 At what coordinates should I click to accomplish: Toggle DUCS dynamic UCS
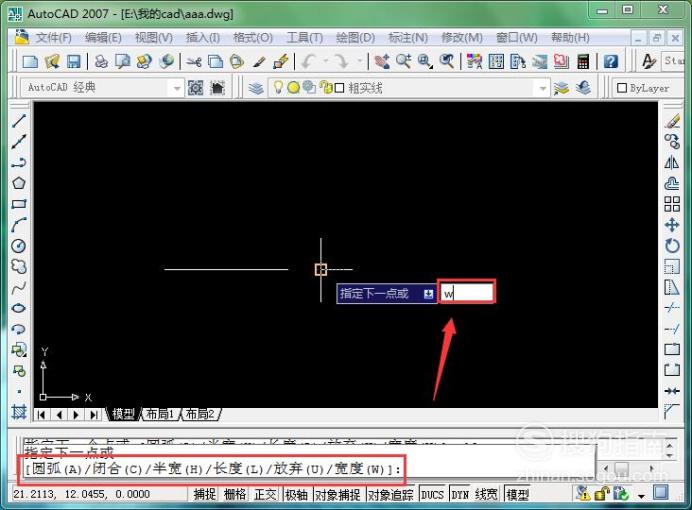(432, 494)
